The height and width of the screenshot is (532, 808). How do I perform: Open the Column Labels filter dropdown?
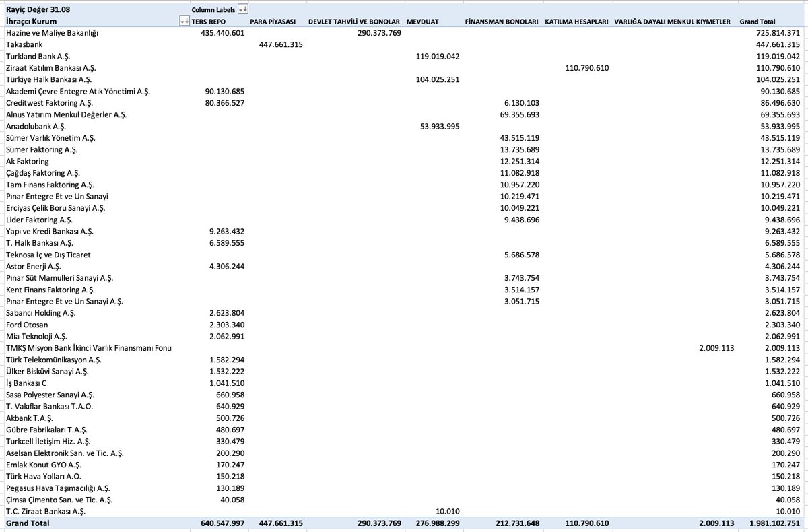point(243,9)
